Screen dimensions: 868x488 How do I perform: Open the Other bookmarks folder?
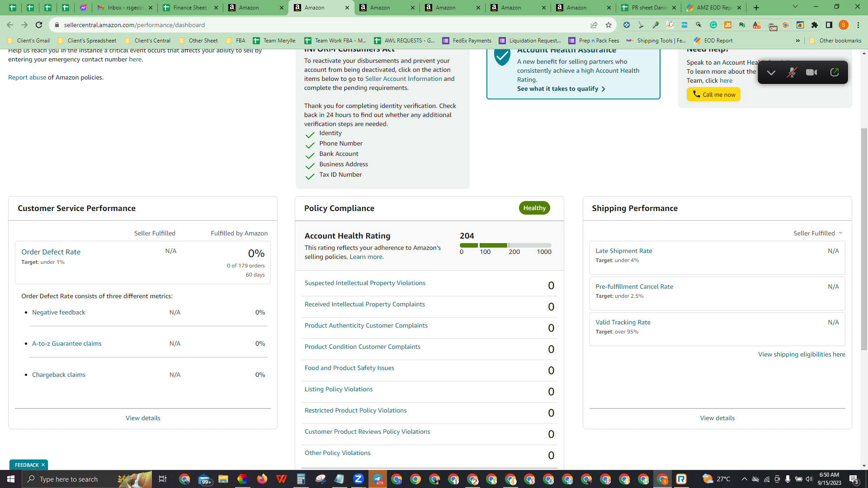(835, 41)
